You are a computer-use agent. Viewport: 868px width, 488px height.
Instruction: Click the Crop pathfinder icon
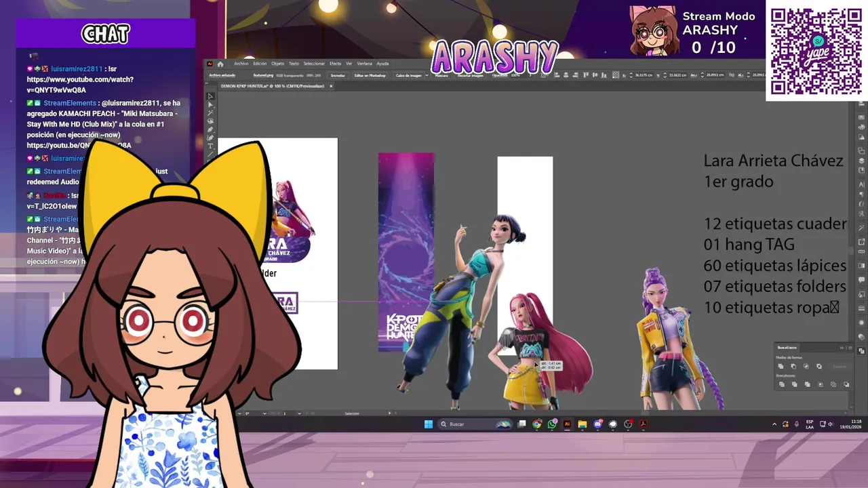click(x=821, y=384)
